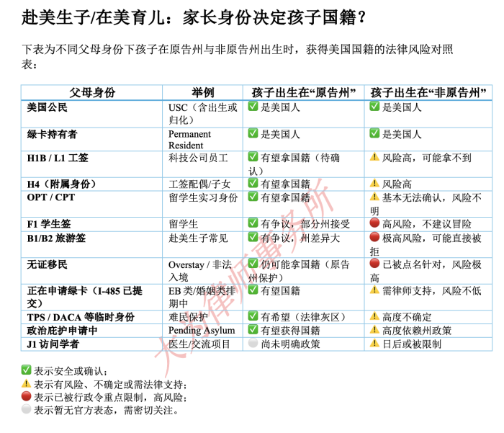This screenshot has height=433, width=504.
Task: Click the cell 留学生实习身份
Action: [203, 197]
